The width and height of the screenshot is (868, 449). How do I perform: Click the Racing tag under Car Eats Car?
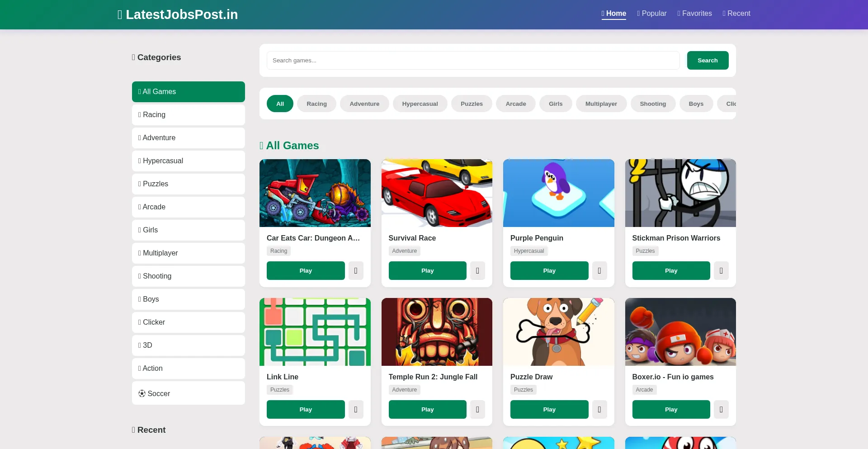point(278,251)
